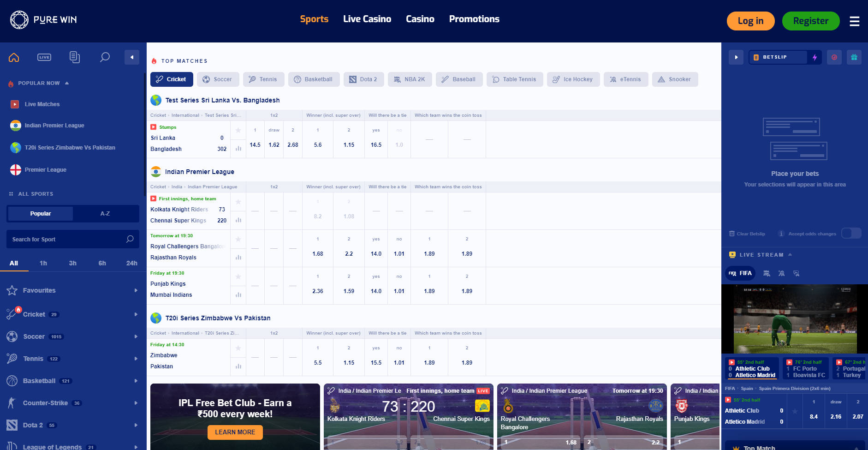The height and width of the screenshot is (450, 868).
Task: Toggle the Accept odds changes switch
Action: [x=851, y=233]
